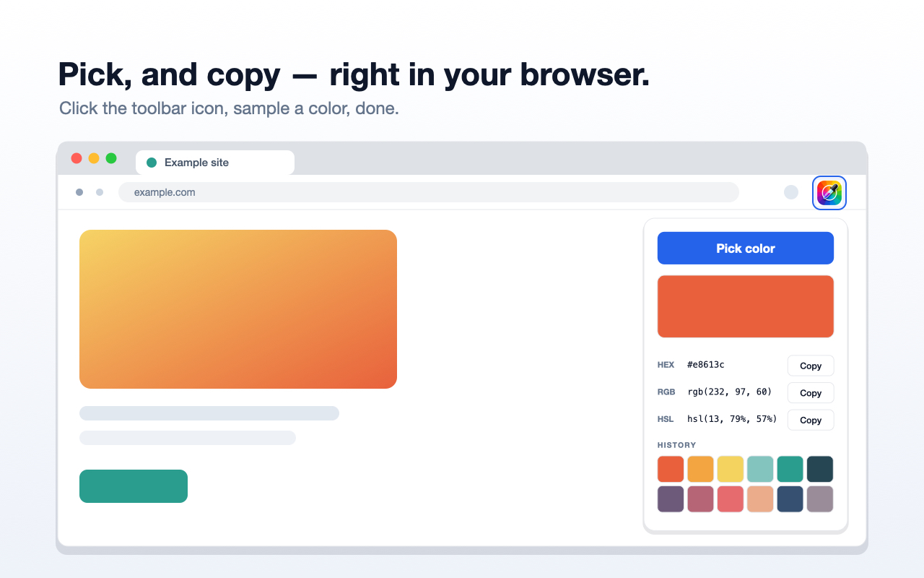Screen dimensions: 924x578
Task: Click the #e8613c hex code text
Action: 706,365
